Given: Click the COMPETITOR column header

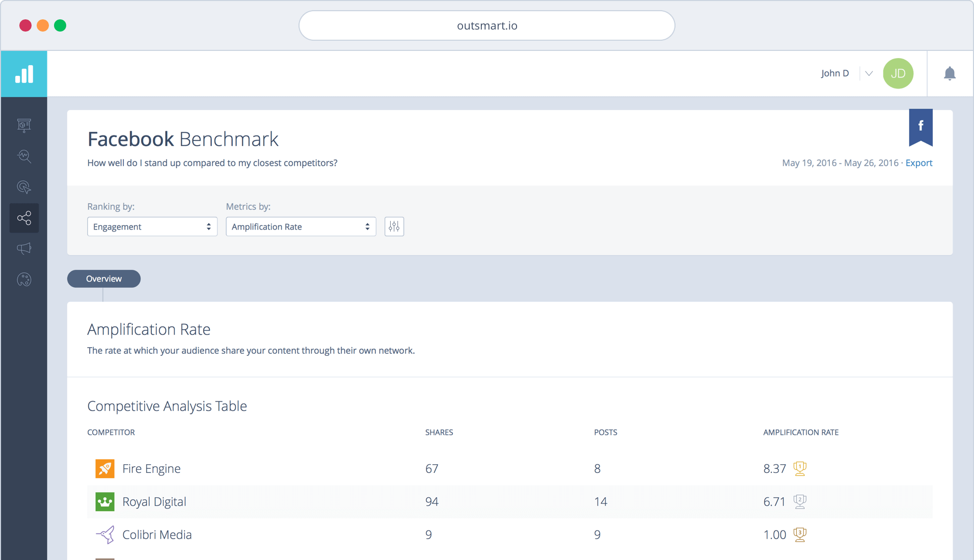Looking at the screenshot, I should (x=111, y=432).
